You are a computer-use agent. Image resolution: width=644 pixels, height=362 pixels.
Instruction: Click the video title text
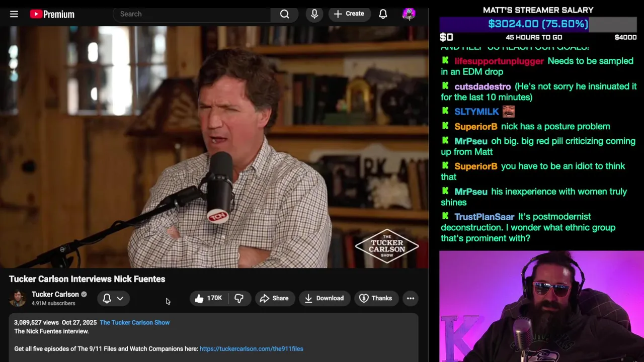[x=87, y=279]
